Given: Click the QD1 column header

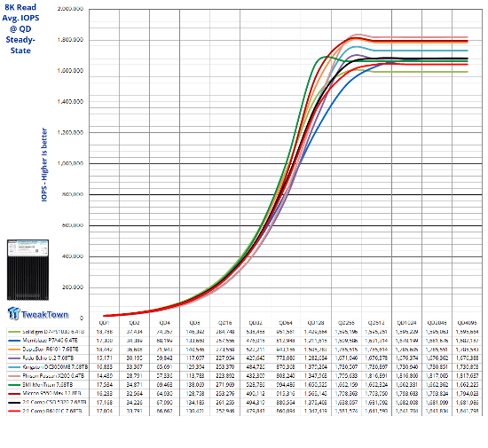Looking at the screenshot, I should [104, 323].
